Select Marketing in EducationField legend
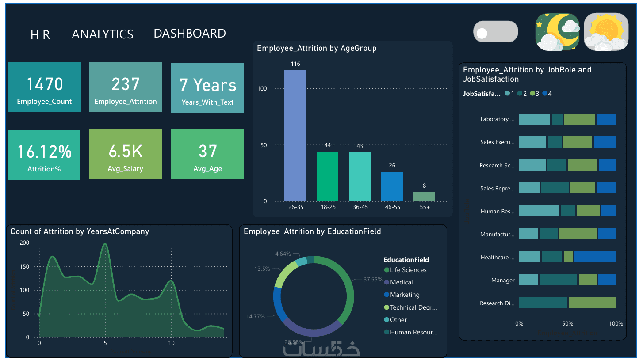 (402, 295)
